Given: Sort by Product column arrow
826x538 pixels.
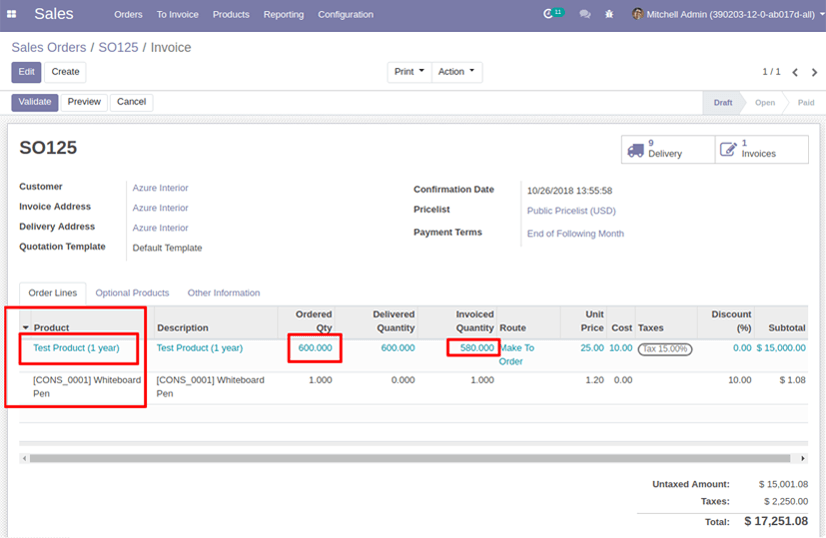Looking at the screenshot, I should [x=25, y=328].
